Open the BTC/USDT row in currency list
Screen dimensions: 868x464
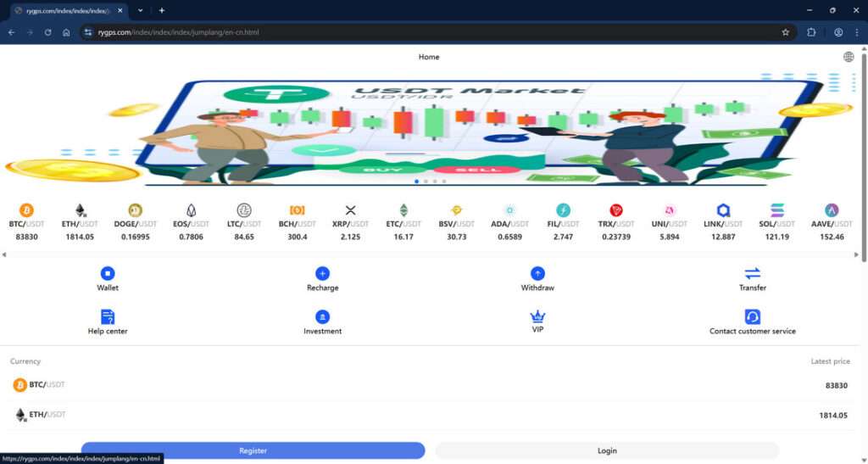click(x=430, y=385)
